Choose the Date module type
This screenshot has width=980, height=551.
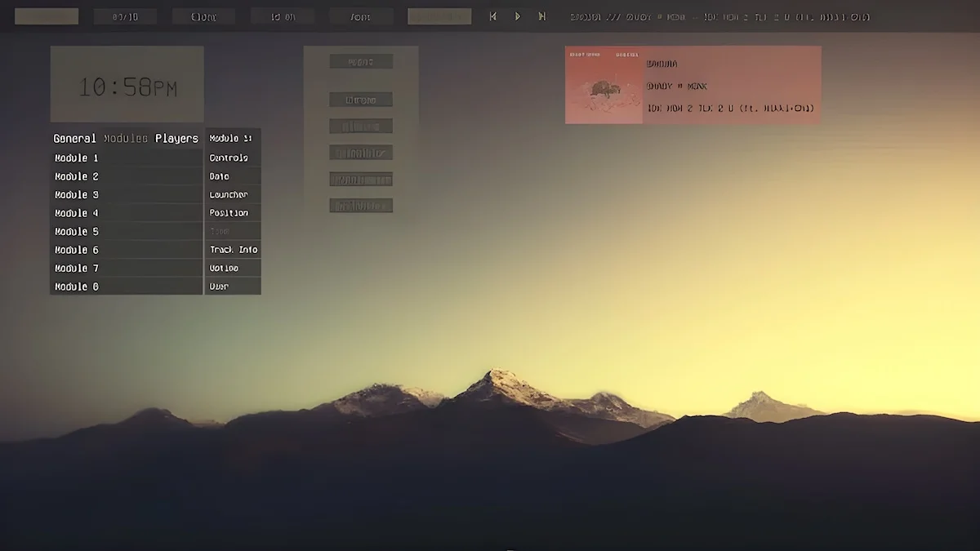(233, 176)
